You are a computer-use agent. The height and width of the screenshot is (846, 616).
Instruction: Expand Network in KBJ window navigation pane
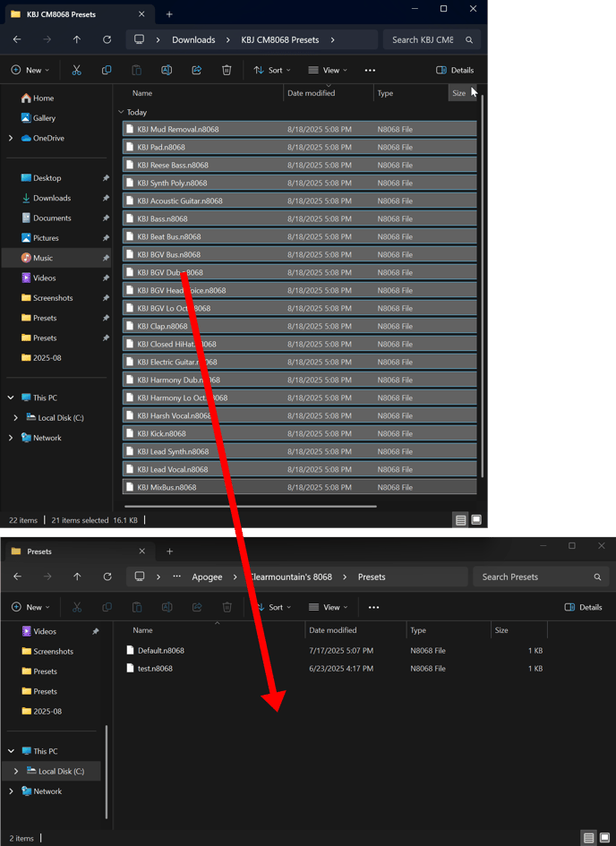[x=11, y=438]
